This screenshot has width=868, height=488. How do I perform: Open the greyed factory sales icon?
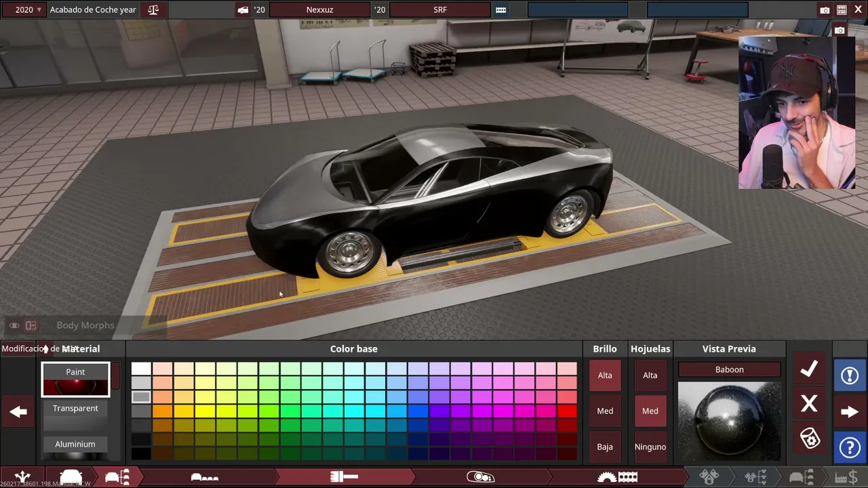coord(846,477)
